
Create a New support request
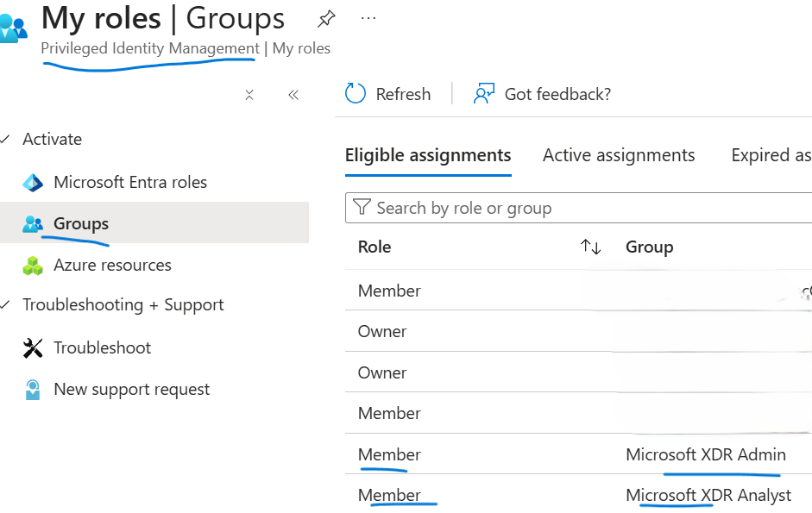pos(131,390)
